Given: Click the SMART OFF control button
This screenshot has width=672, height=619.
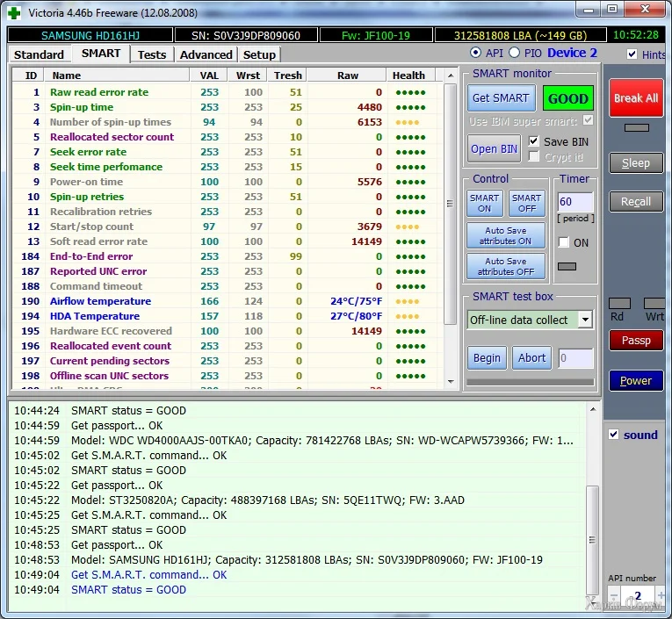Looking at the screenshot, I should point(526,204).
